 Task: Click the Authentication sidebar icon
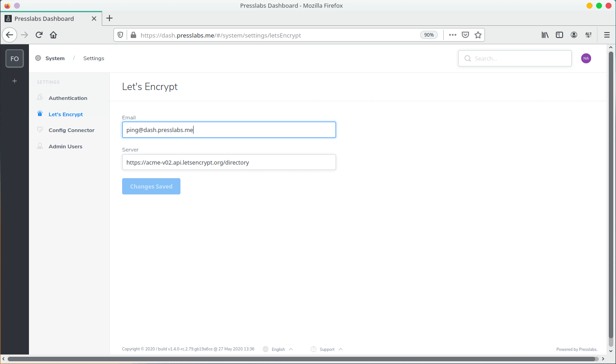pyautogui.click(x=40, y=98)
